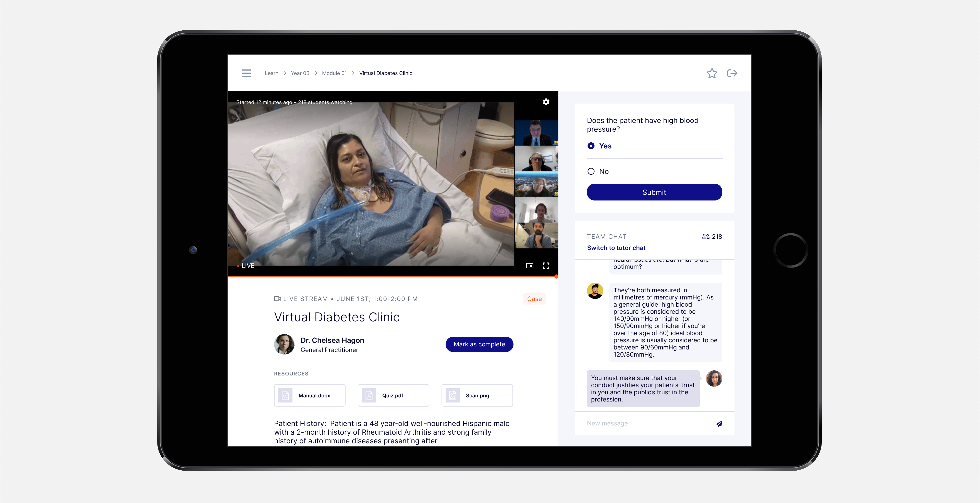Enable picture-in-picture mode on the video
Viewport: 980px width, 503px height.
pyautogui.click(x=530, y=266)
